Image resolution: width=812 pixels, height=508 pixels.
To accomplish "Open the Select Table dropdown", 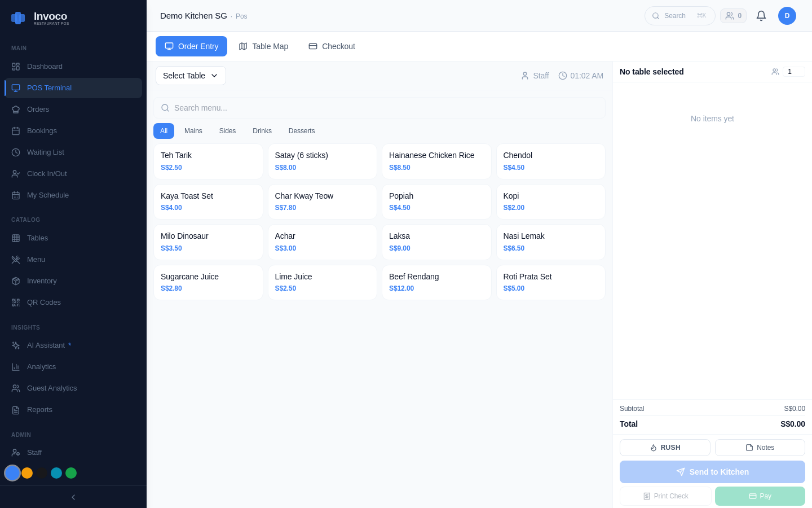I will coord(191,75).
